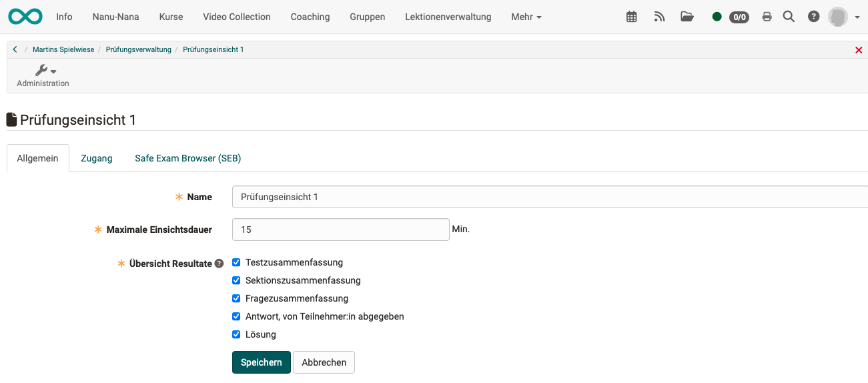
Task: Open Prüfungsverwaltung breadcrumb link
Action: [139, 50]
